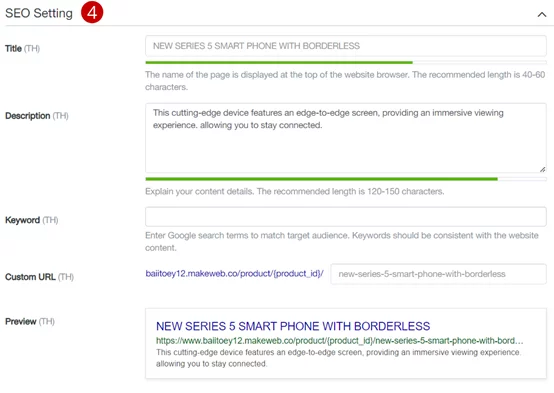Screen dimensions: 554x393
Task: Click the Description (TH) label
Action: pyautogui.click(x=37, y=116)
